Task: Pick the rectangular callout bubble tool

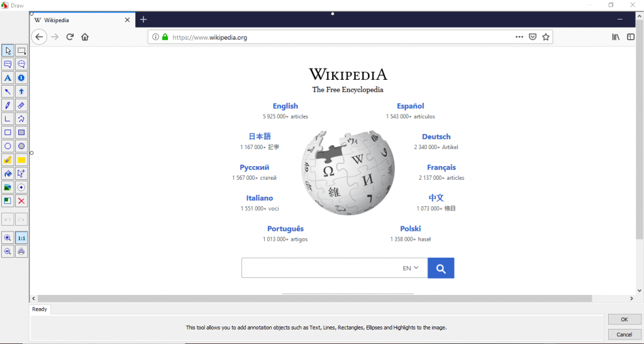Action: pyautogui.click(x=8, y=64)
